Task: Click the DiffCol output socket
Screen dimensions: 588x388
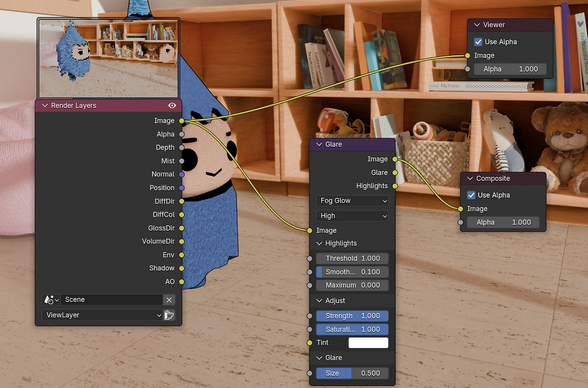Action: 182,214
